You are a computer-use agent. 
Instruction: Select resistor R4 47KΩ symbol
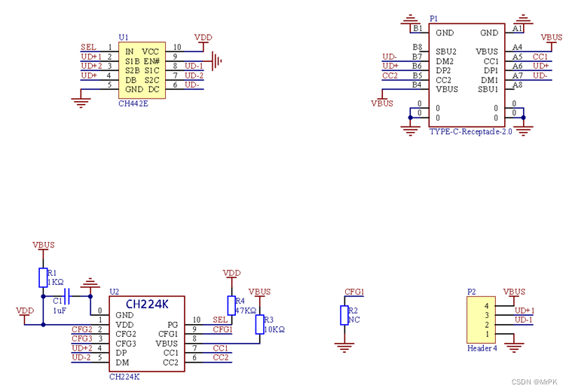pos(231,305)
